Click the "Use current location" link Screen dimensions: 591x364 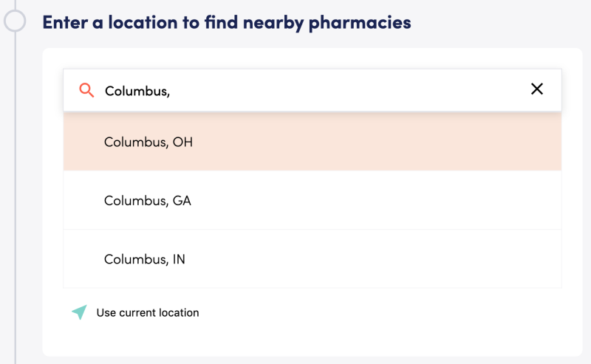coord(148,312)
